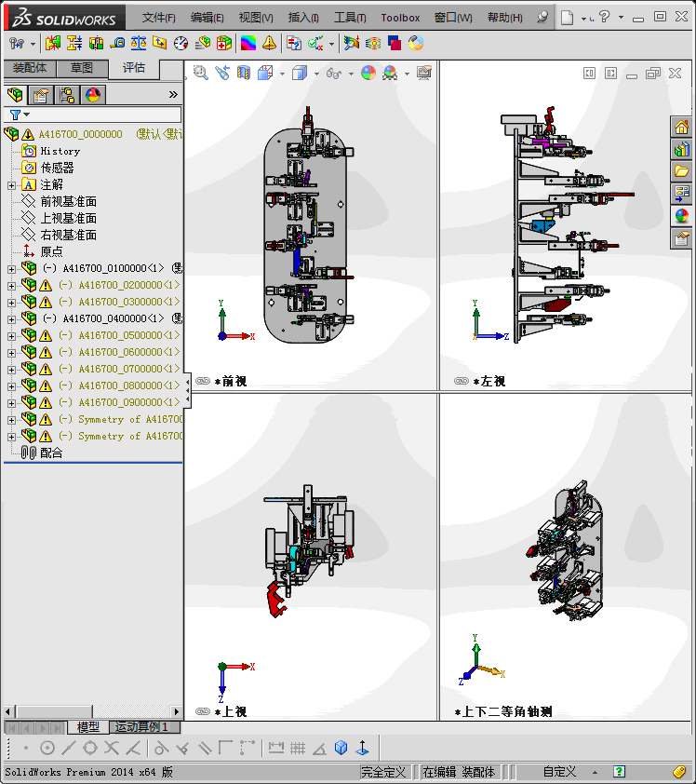696x784 pixels.
Task: Open Mass Properties scales icon
Action: click(x=139, y=44)
